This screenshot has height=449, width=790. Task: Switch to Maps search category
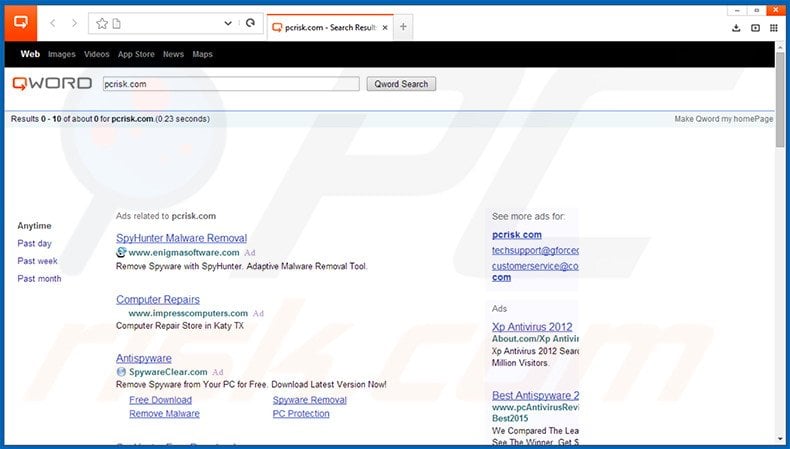click(202, 54)
